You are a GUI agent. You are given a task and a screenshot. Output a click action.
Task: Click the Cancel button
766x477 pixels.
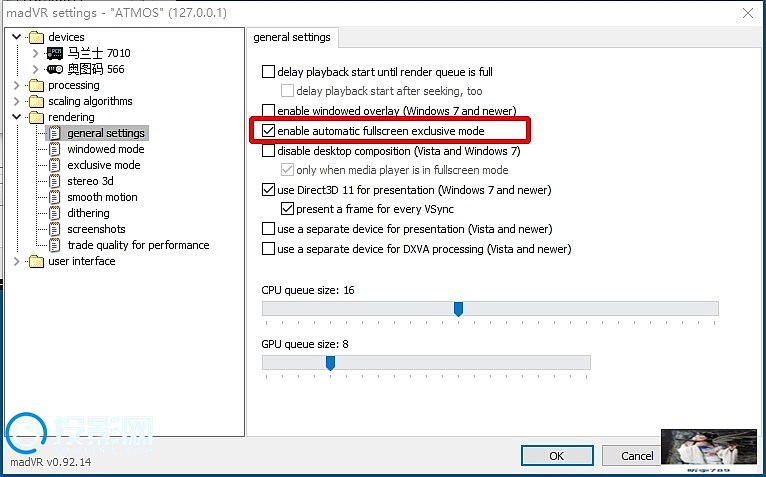click(632, 455)
